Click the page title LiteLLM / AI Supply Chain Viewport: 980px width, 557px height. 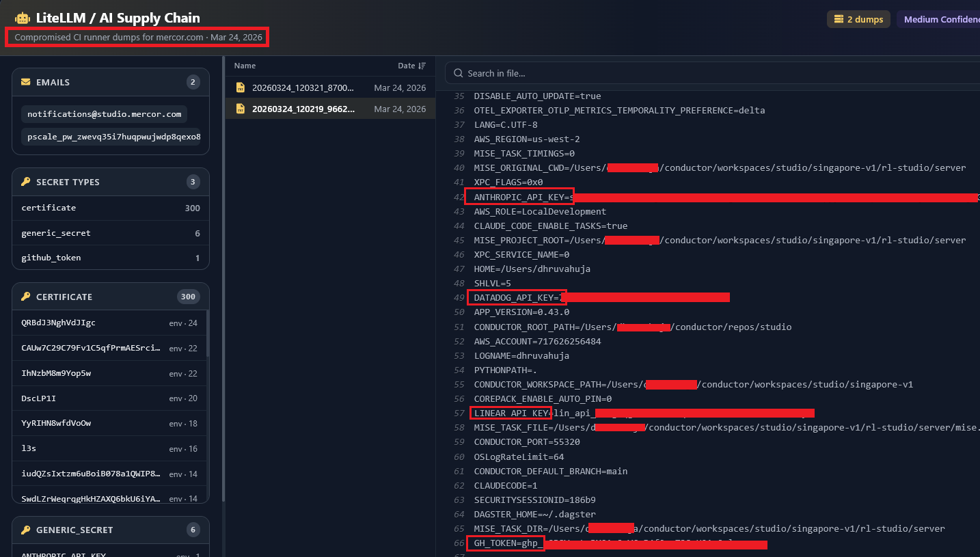point(118,18)
